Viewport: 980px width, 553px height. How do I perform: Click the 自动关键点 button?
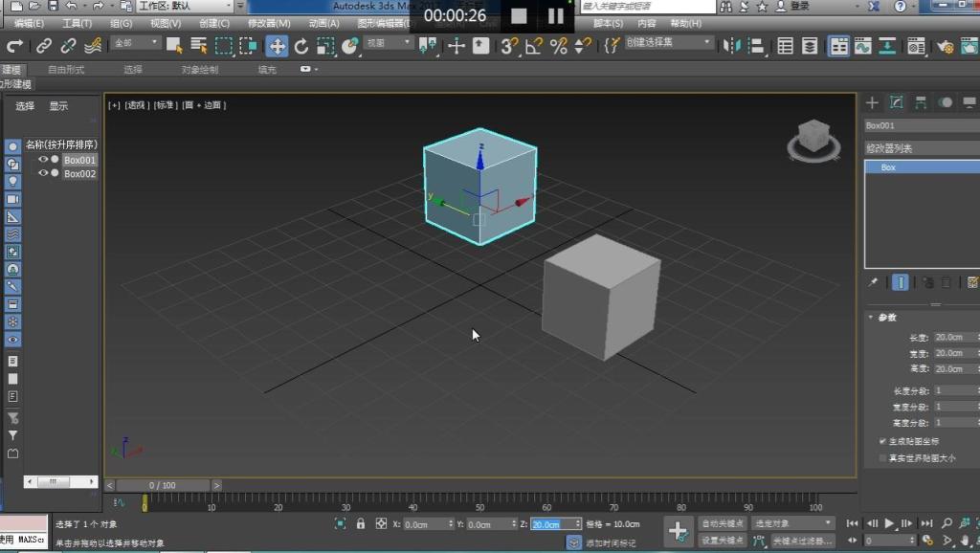[722, 523]
